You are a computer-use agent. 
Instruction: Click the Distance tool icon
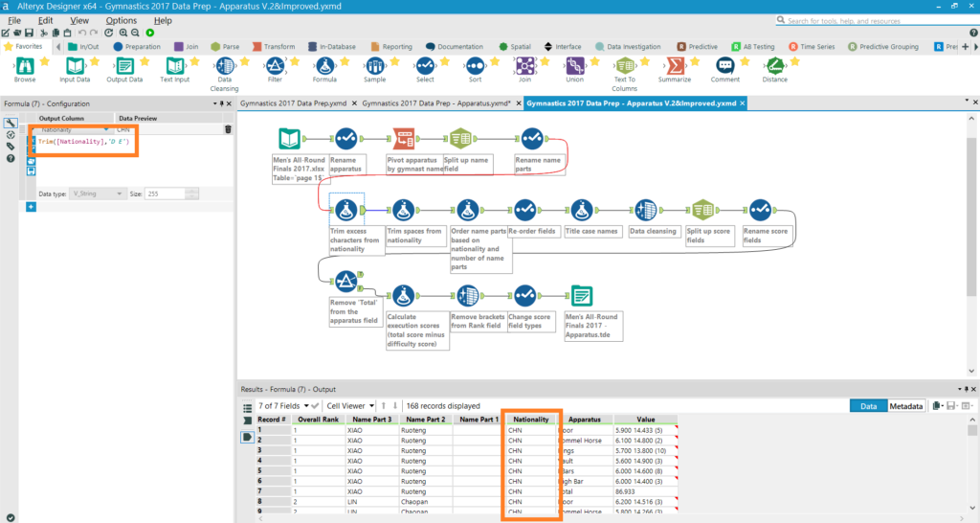pyautogui.click(x=774, y=66)
